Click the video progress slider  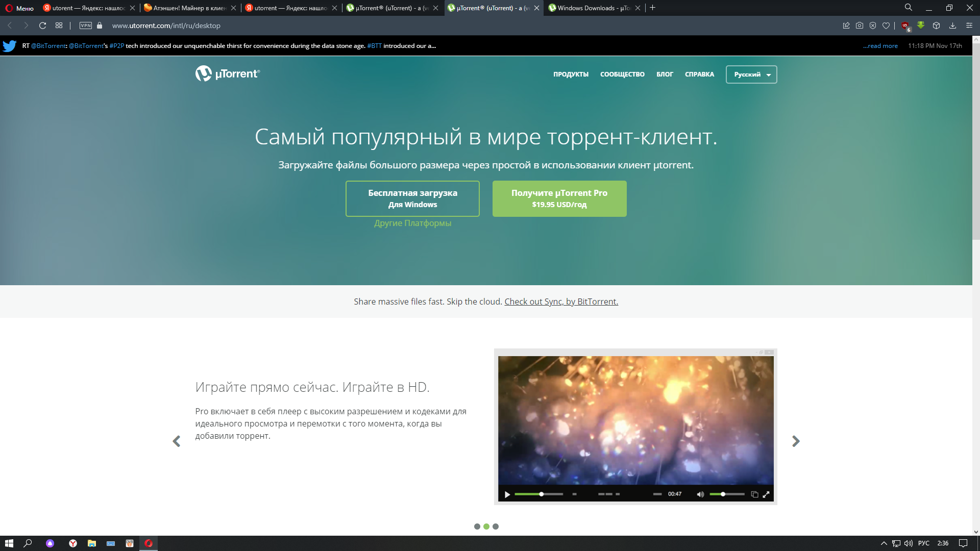coord(538,494)
